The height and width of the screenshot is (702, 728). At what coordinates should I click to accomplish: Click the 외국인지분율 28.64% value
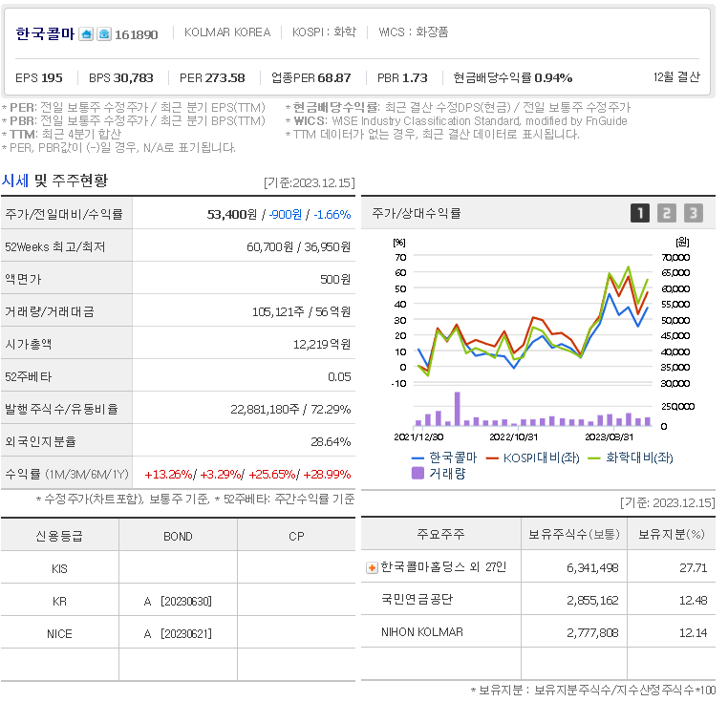tap(331, 441)
